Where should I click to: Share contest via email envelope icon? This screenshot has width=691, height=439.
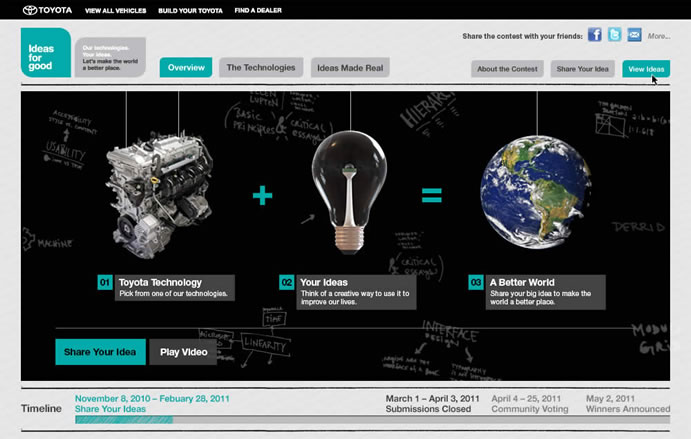(x=634, y=34)
